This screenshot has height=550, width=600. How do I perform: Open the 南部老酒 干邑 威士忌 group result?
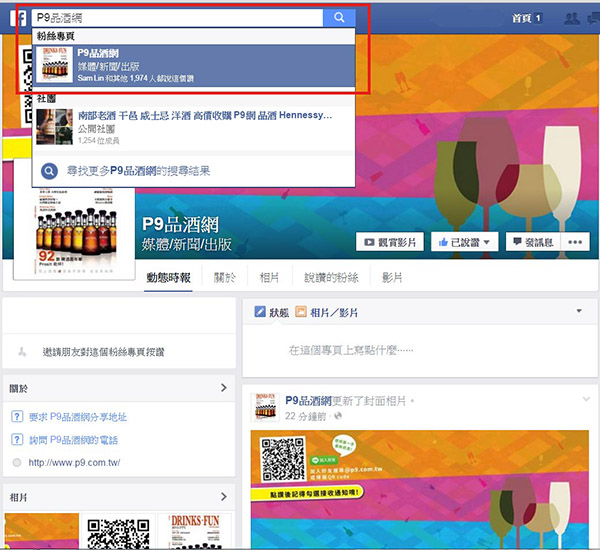(194, 127)
